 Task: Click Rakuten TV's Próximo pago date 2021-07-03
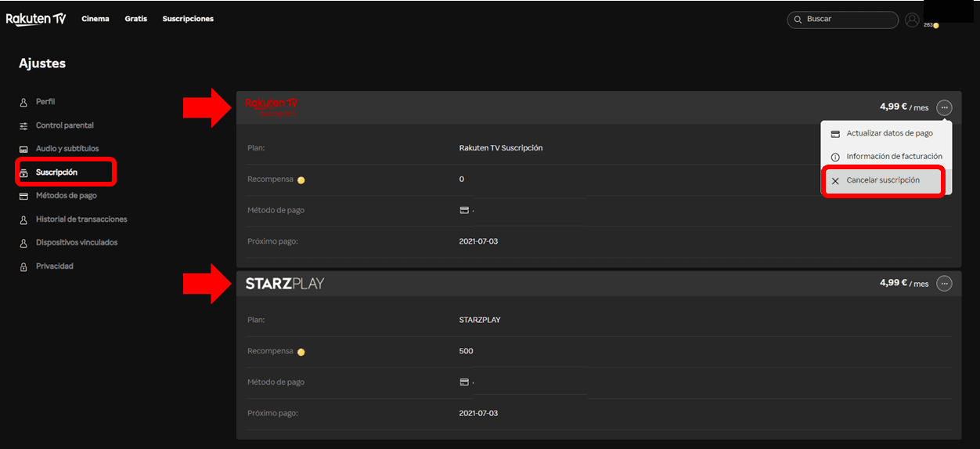tap(478, 241)
